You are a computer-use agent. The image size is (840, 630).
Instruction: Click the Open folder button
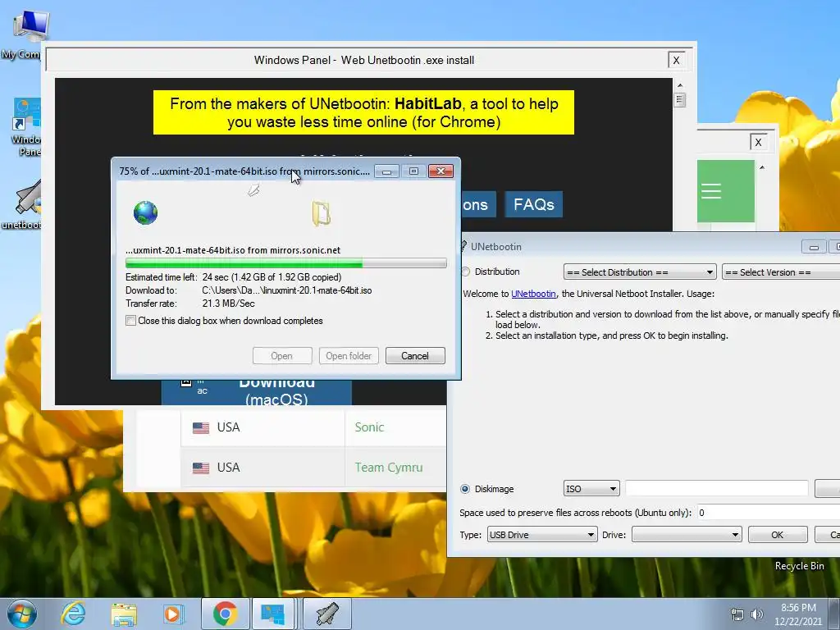pos(349,356)
